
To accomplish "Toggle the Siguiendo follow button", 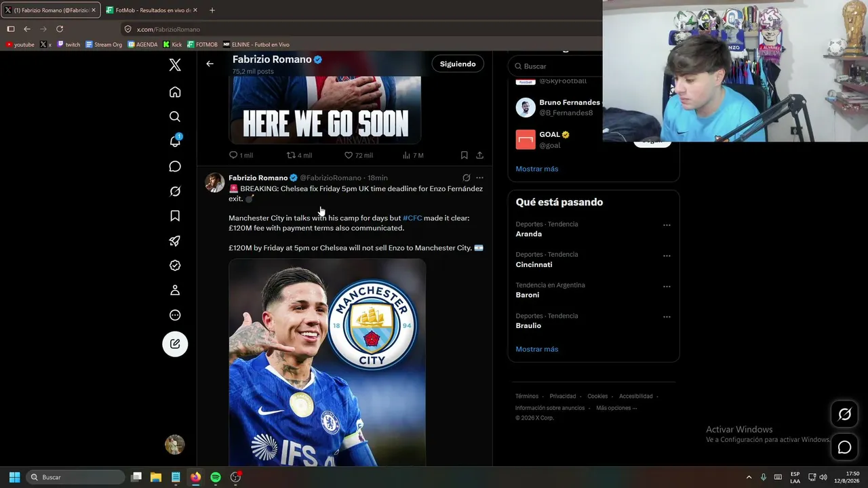I will pyautogui.click(x=458, y=64).
